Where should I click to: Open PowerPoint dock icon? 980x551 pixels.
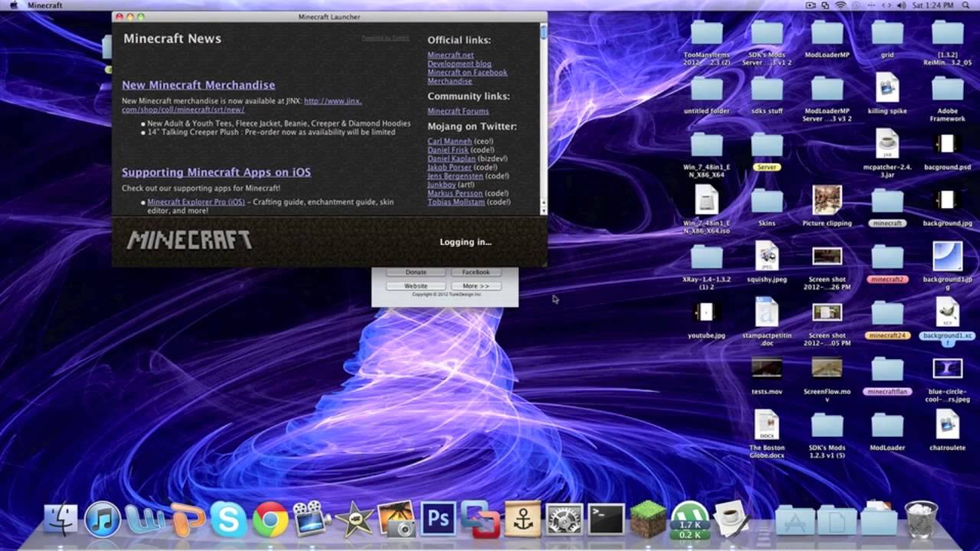(188, 520)
